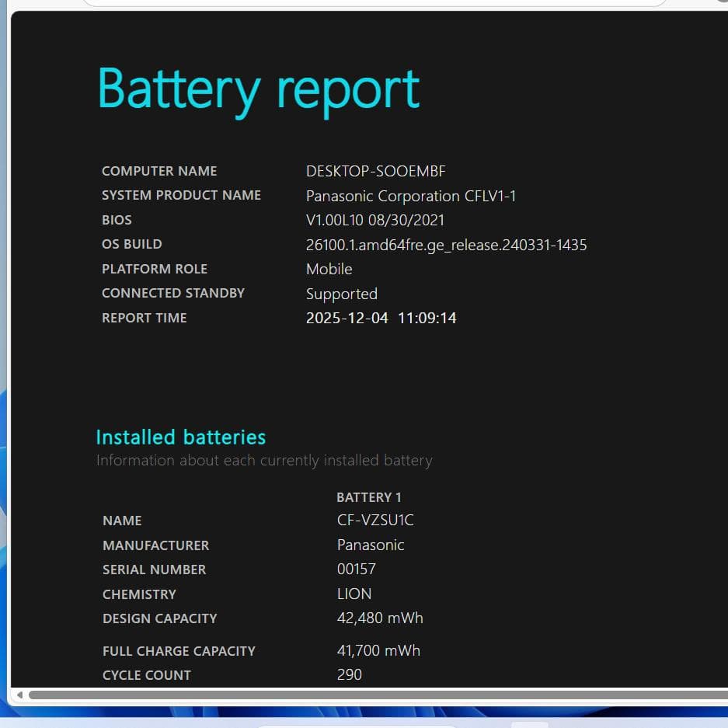The height and width of the screenshot is (728, 728).
Task: Click the serial number 00157
Action: (x=356, y=570)
